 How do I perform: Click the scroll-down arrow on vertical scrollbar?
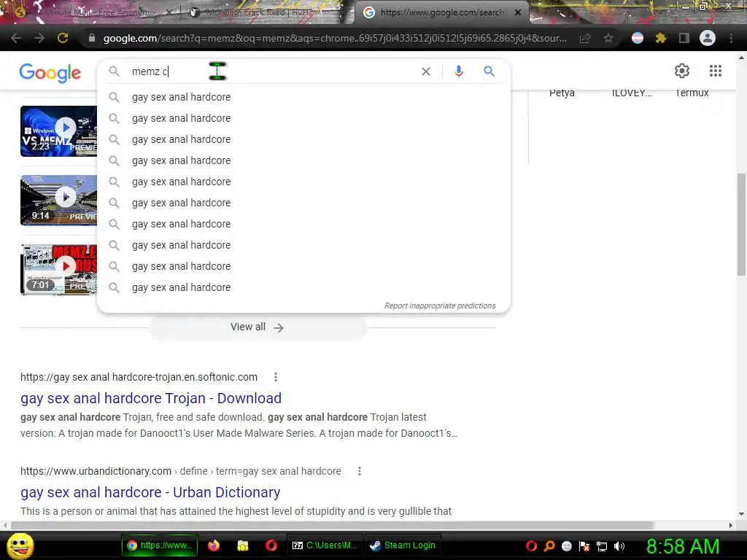coord(741,514)
